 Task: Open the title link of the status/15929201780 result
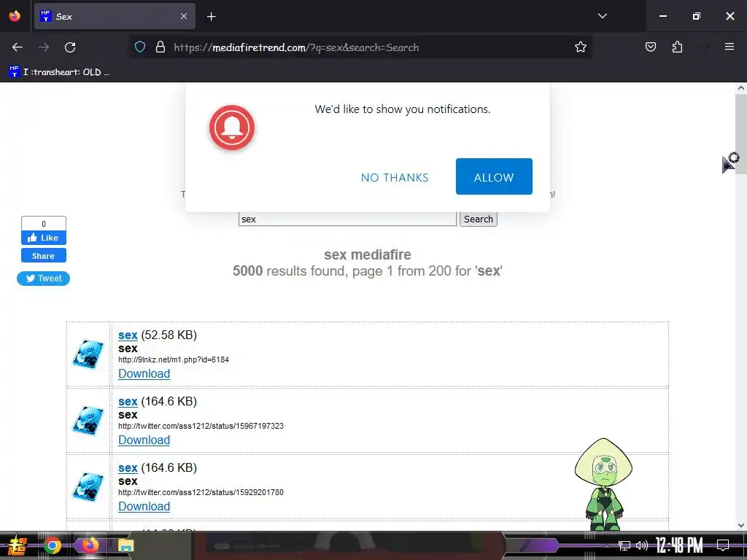point(128,468)
